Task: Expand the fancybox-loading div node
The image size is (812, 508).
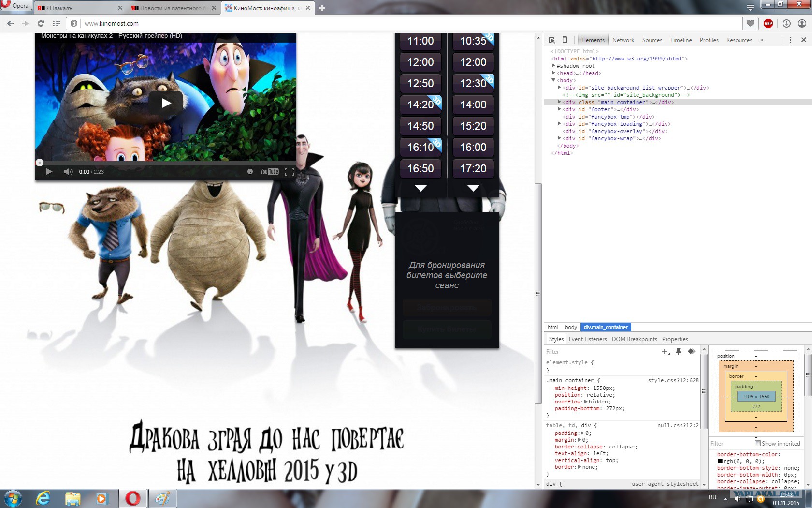Action: click(560, 124)
